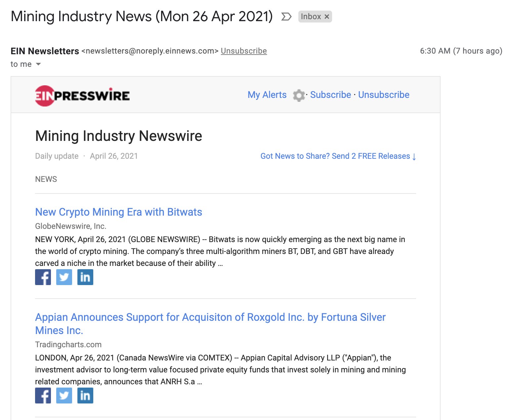Click the Unsubscribe link beside sender address
514x420 pixels.
coord(244,51)
